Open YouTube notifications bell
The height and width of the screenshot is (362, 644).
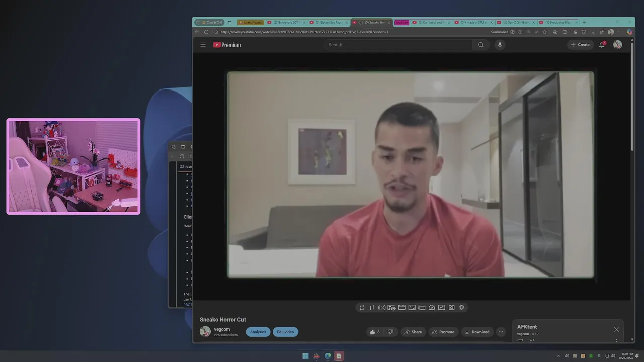pos(602,45)
